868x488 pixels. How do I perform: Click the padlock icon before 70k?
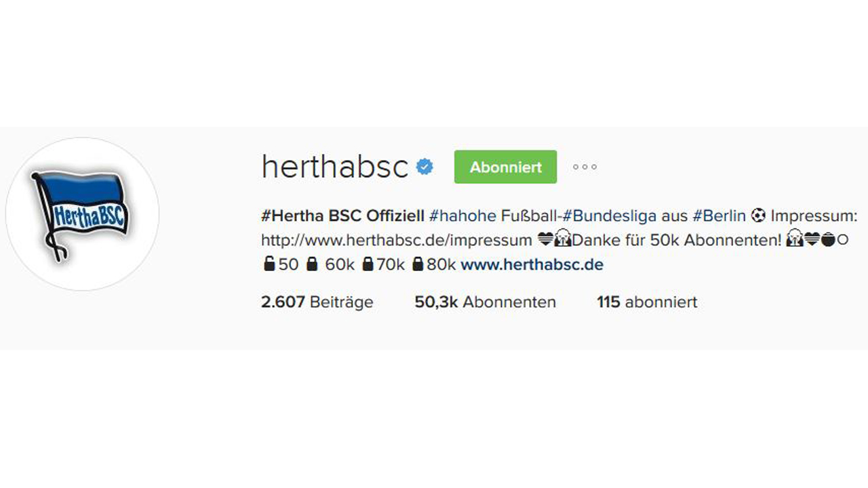point(368,264)
